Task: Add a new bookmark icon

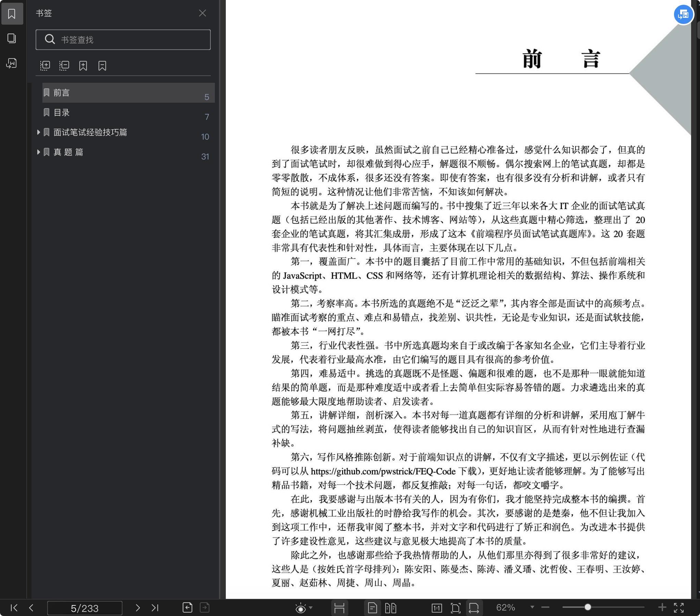Action: 83,65
